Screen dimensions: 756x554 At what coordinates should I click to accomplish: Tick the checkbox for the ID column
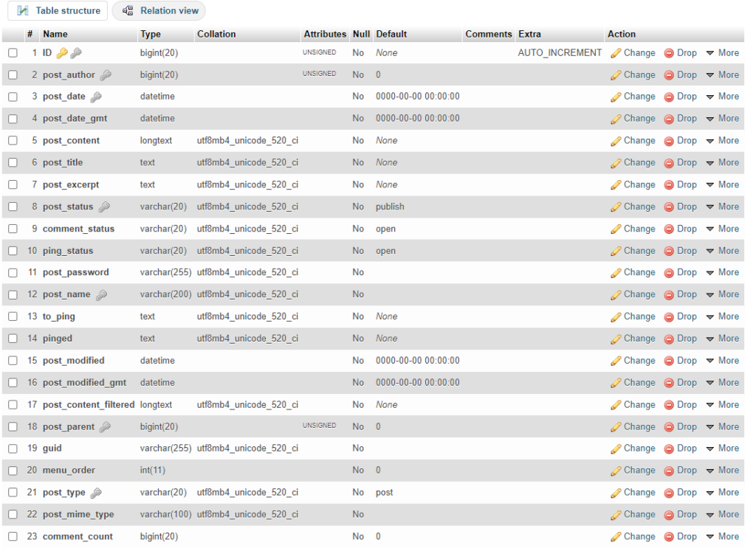(x=13, y=53)
